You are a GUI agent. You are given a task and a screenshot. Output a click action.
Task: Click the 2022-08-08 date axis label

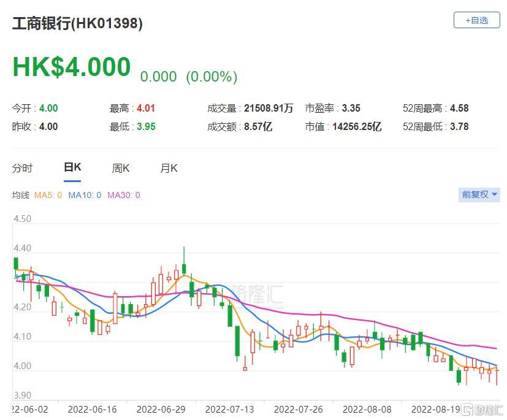pos(367,410)
